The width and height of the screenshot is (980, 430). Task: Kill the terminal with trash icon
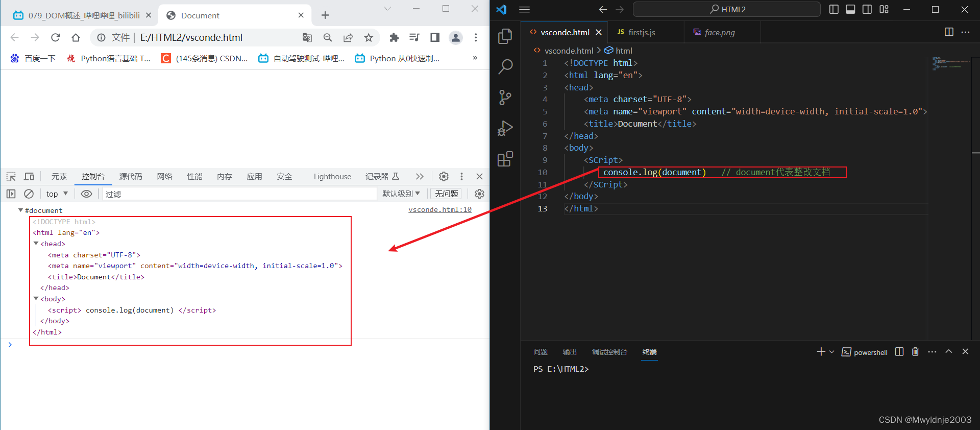pyautogui.click(x=915, y=352)
